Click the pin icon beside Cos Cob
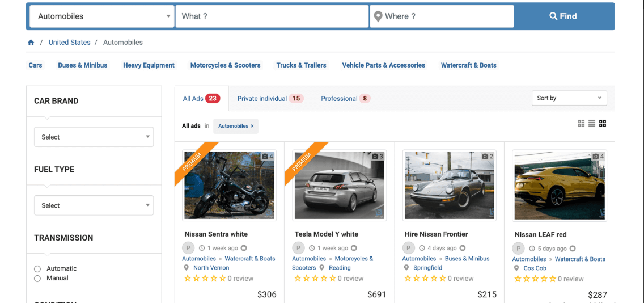The image size is (644, 303). [x=516, y=268]
